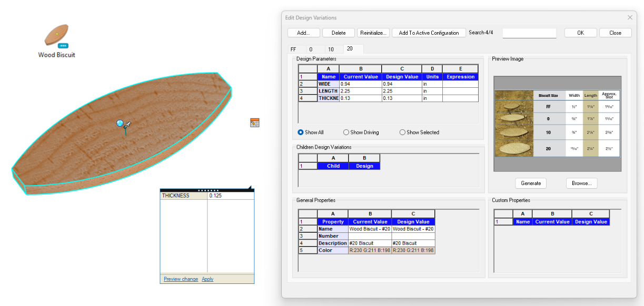Click the Generate preview button
Image resolution: width=644 pixels, height=306 pixels.
click(531, 183)
